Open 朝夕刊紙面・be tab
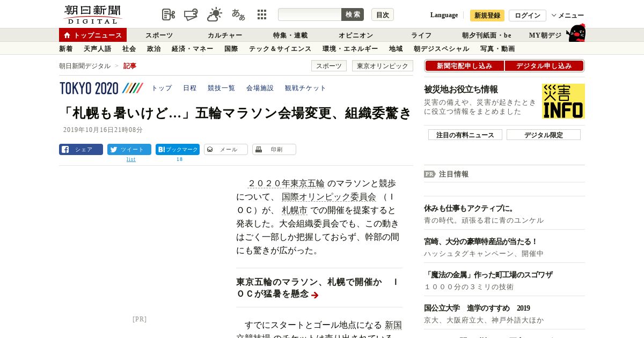644x338 pixels. tap(487, 35)
